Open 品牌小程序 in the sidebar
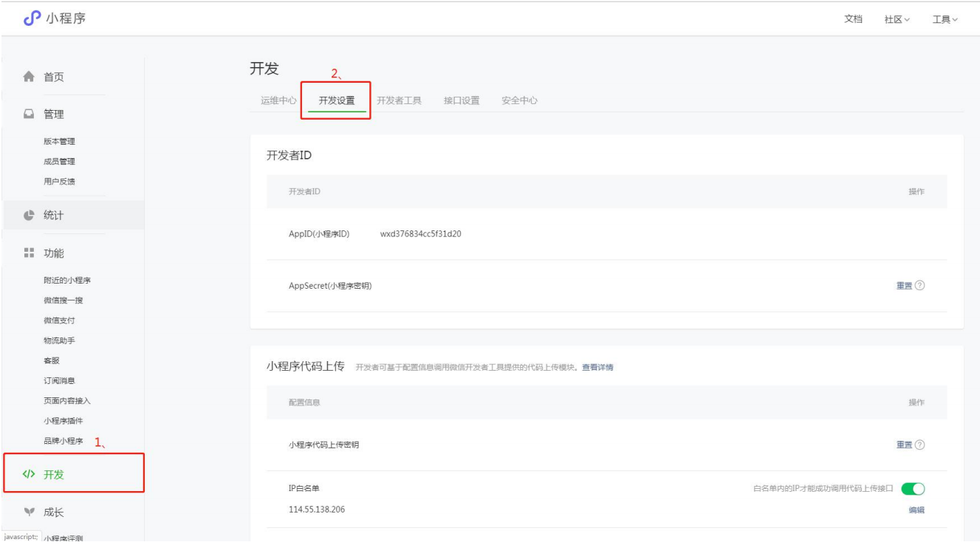980x545 pixels. coord(64,441)
